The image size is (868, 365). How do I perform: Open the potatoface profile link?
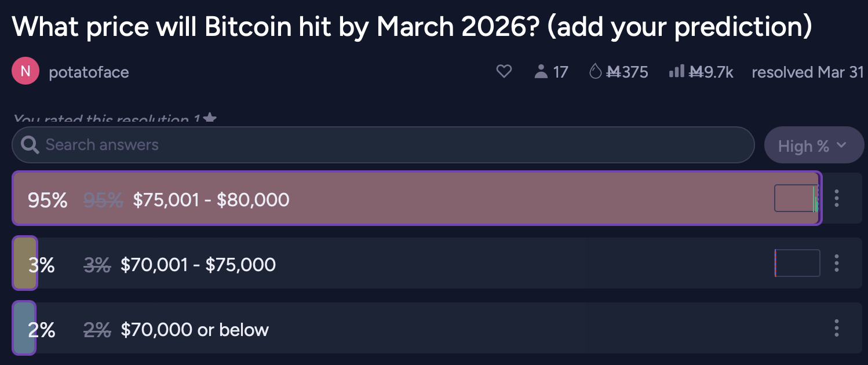89,72
